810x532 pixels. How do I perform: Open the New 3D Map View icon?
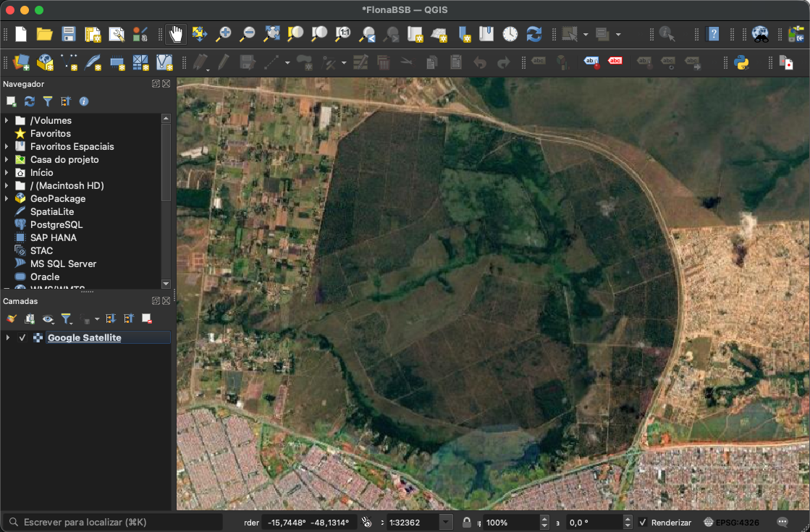coord(439,34)
